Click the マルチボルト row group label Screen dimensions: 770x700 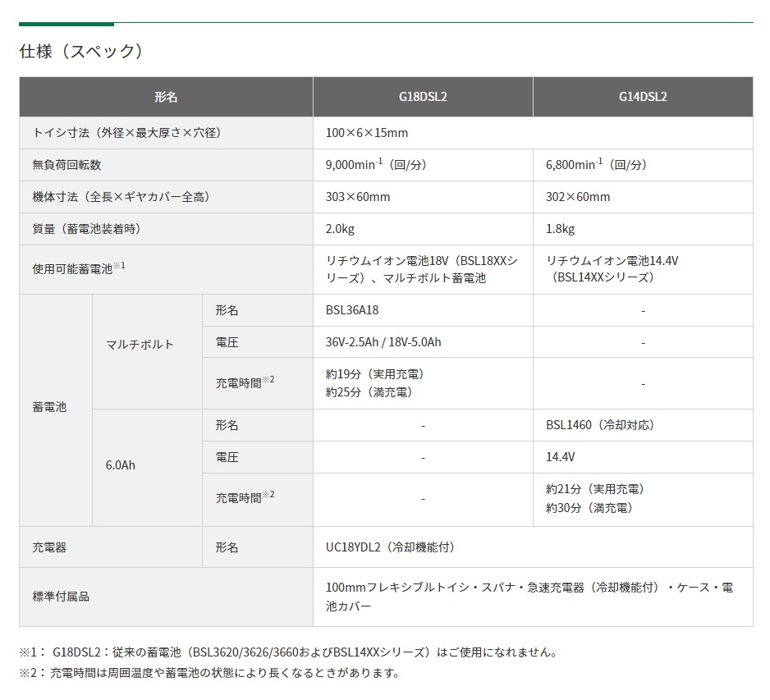point(140,345)
